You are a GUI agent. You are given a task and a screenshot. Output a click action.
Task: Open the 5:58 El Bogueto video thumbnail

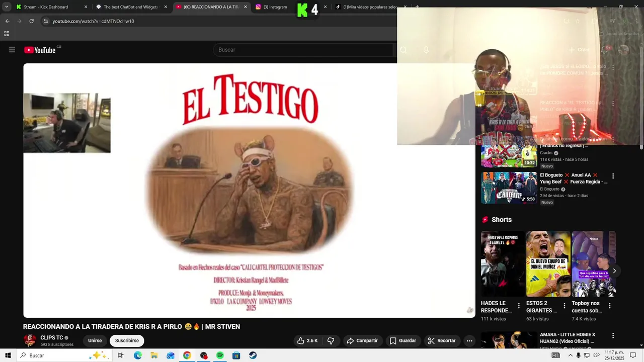[509, 188]
